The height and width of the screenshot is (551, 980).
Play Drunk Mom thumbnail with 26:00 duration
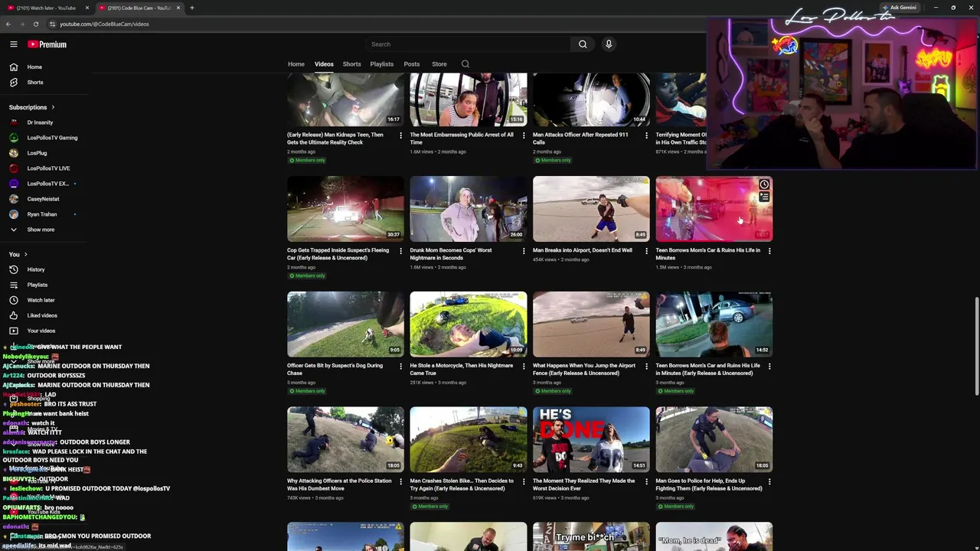[469, 209]
